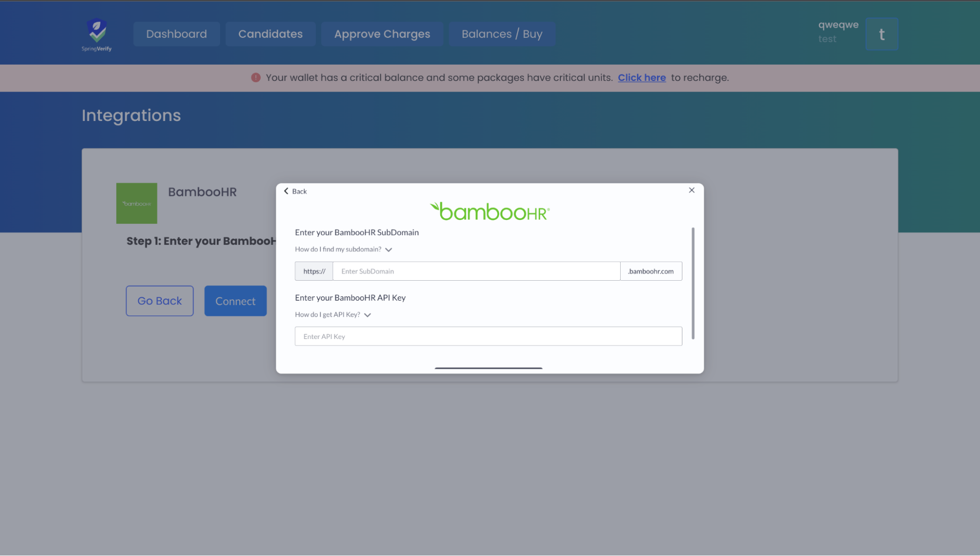The width and height of the screenshot is (980, 556).
Task: Focus the Enter API Key field
Action: 488,337
